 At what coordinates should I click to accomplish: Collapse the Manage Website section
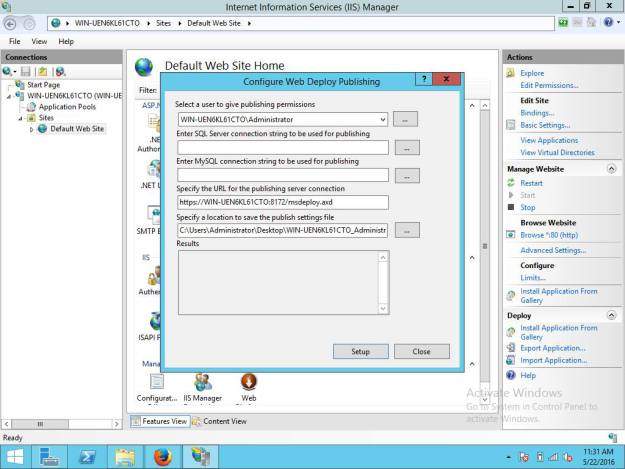611,169
